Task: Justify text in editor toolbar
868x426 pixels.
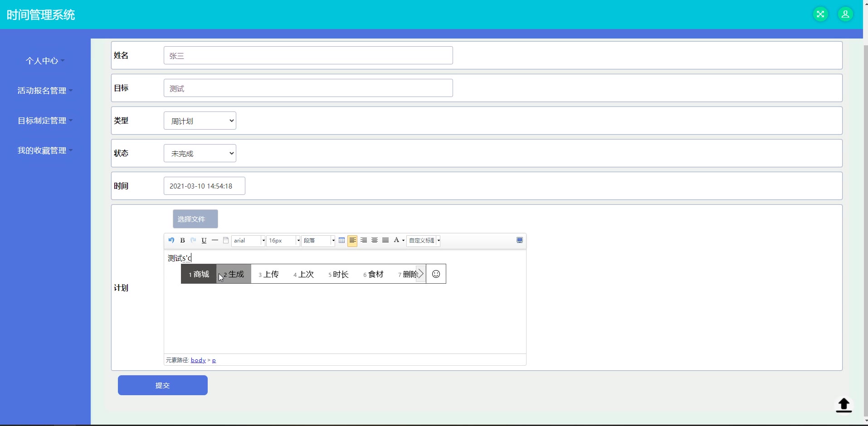Action: tap(385, 240)
